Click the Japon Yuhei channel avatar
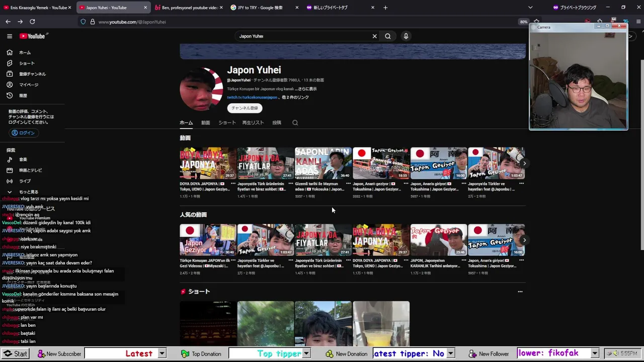This screenshot has width=644, height=362. [x=201, y=89]
